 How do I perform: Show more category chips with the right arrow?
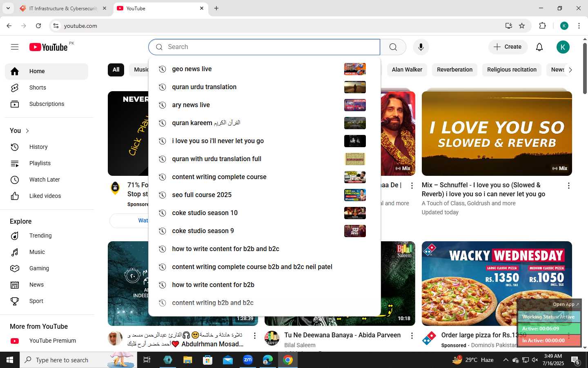tap(570, 70)
